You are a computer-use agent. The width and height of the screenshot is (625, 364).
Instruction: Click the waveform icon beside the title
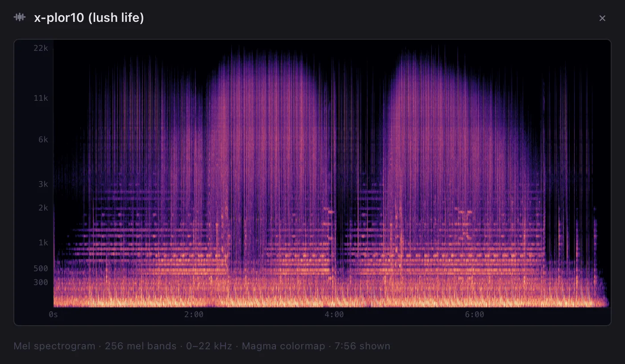tap(20, 17)
